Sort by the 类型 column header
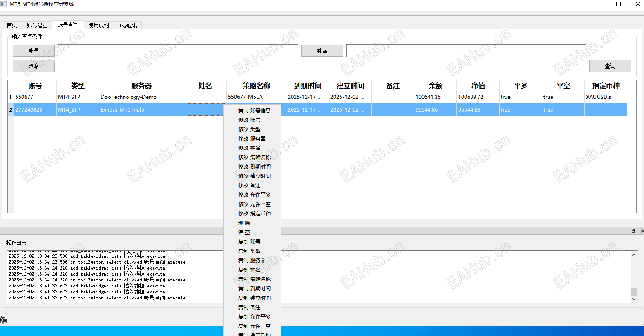Image resolution: width=644 pixels, height=336 pixels. point(78,86)
